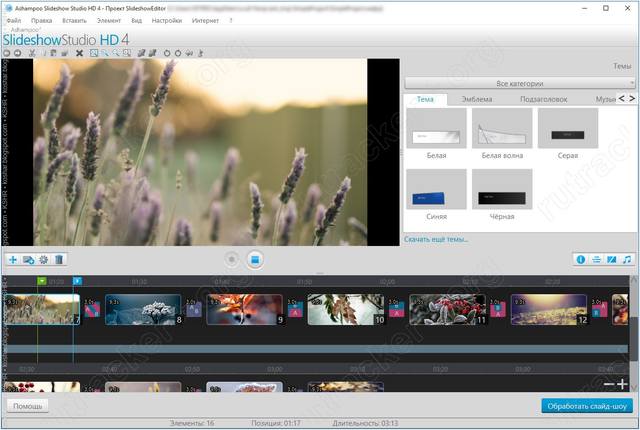640x430 pixels.
Task: Click the fit-to-window zoom icon
Action: pos(94,53)
